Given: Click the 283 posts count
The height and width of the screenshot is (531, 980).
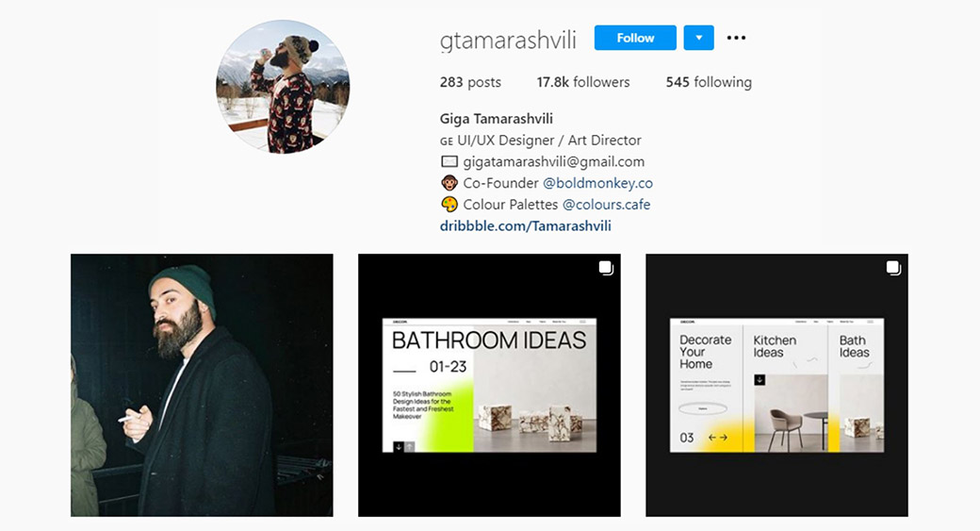Looking at the screenshot, I should pyautogui.click(x=470, y=82).
